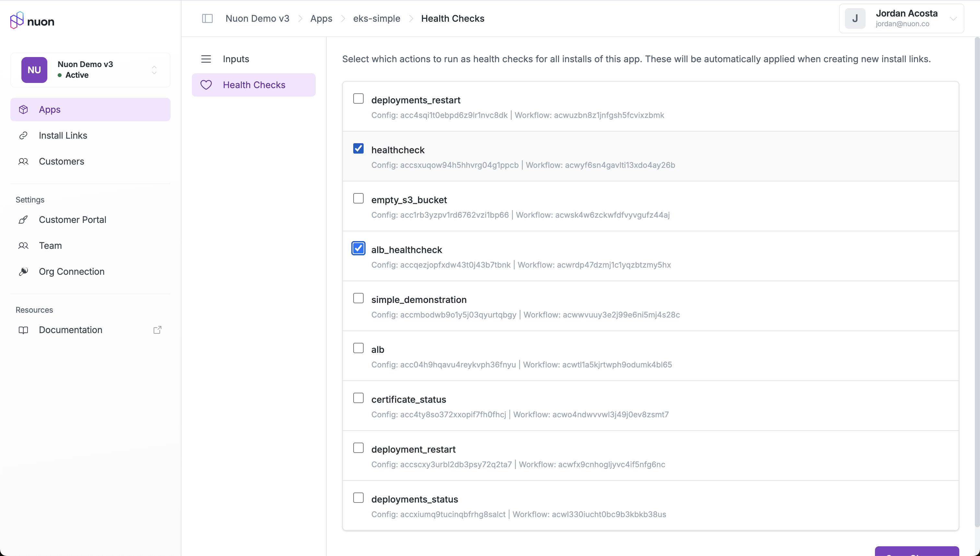Open the Customer Portal settings
The image size is (980, 556).
73,220
